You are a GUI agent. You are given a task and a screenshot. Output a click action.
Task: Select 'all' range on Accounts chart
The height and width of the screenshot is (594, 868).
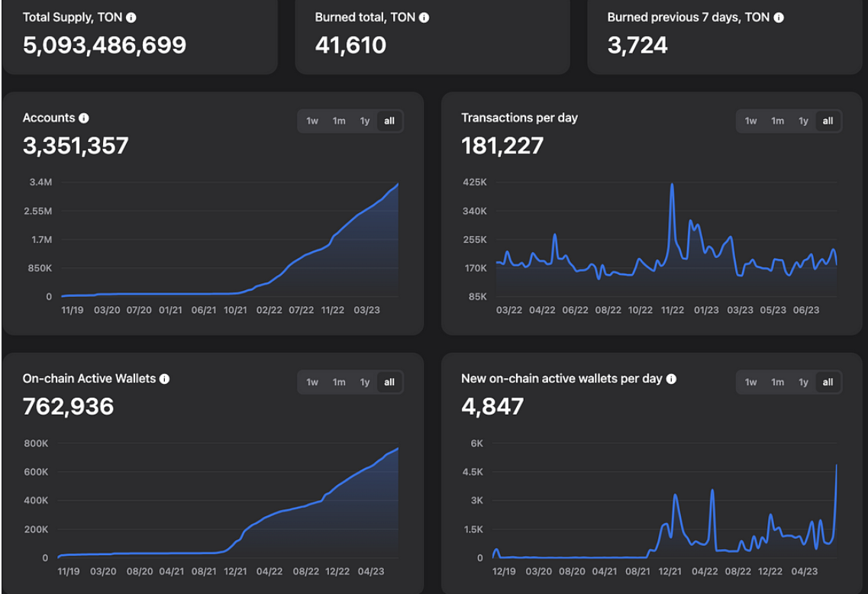coord(389,121)
